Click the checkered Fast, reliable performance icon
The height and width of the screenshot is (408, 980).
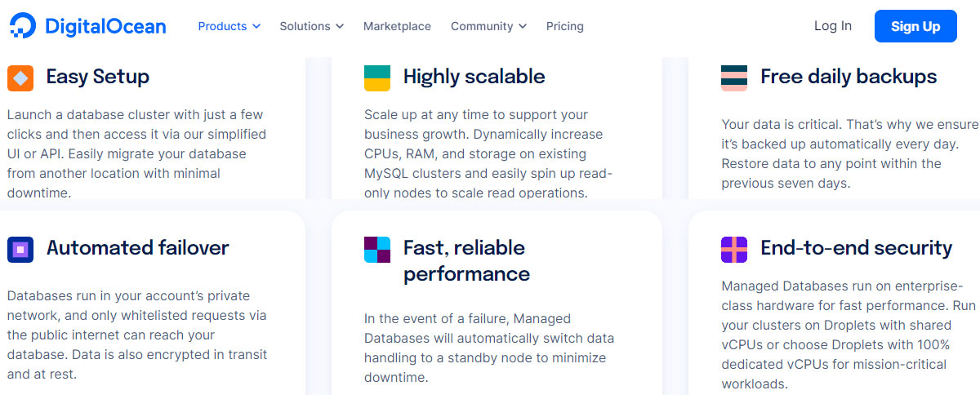(x=377, y=249)
